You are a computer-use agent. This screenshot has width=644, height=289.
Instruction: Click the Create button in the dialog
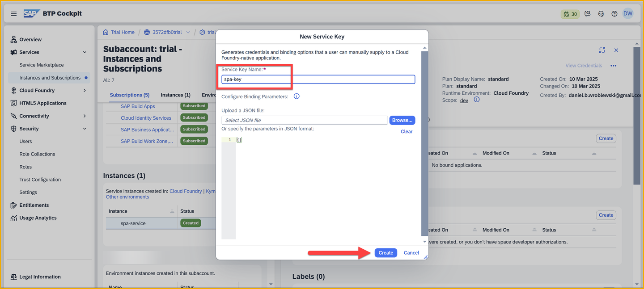(386, 253)
